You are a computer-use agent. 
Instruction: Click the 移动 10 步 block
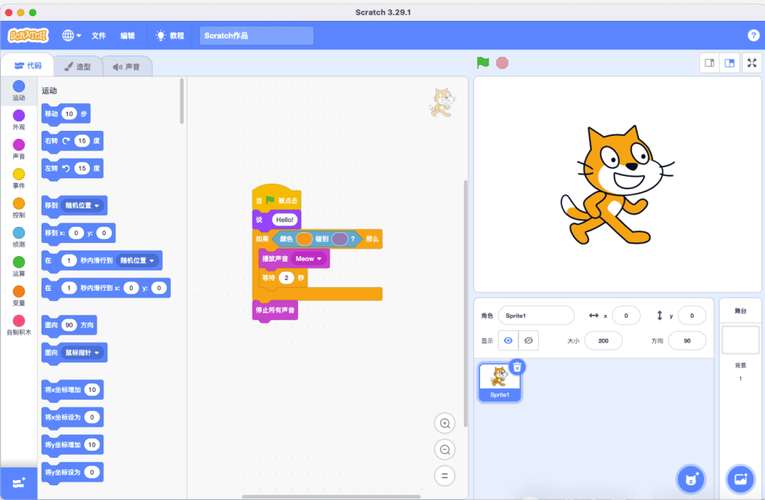click(x=66, y=114)
